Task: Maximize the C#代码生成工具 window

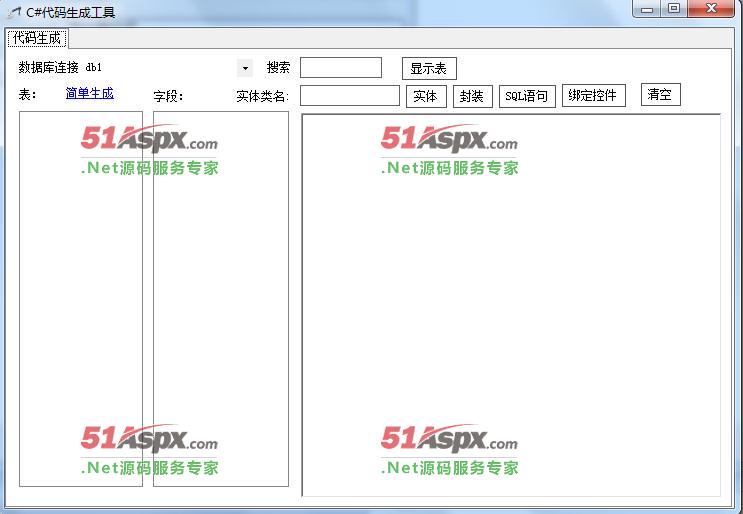Action: (674, 9)
